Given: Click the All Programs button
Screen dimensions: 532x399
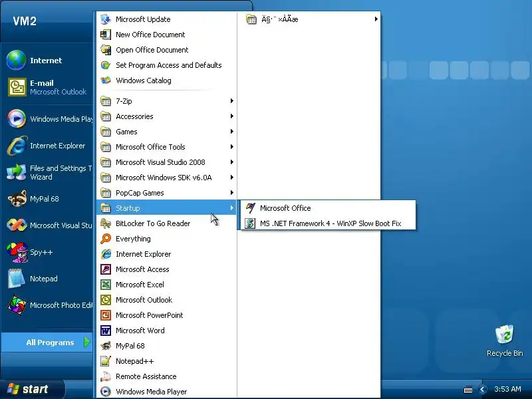Looking at the screenshot, I should [x=47, y=342].
